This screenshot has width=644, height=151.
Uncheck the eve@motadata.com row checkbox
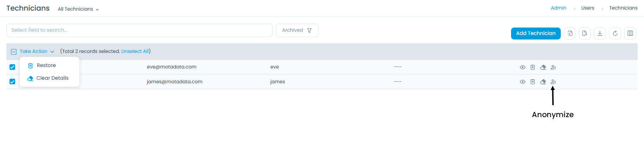coord(12,67)
